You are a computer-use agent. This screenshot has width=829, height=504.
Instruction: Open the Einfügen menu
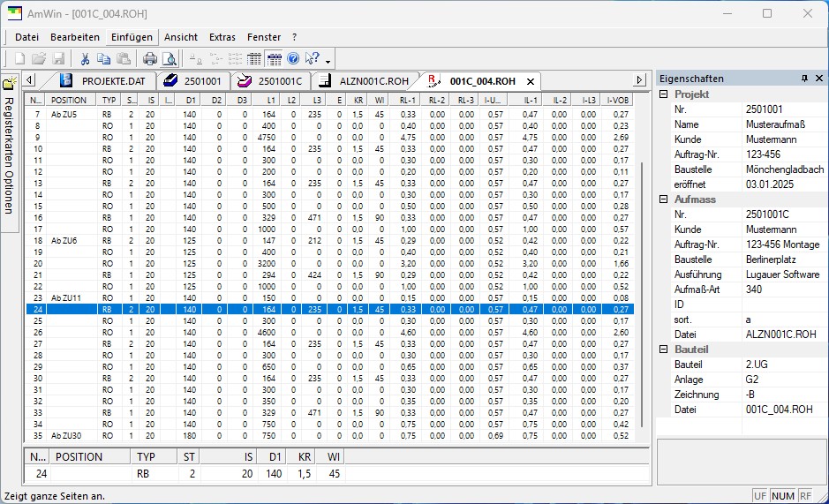[132, 37]
